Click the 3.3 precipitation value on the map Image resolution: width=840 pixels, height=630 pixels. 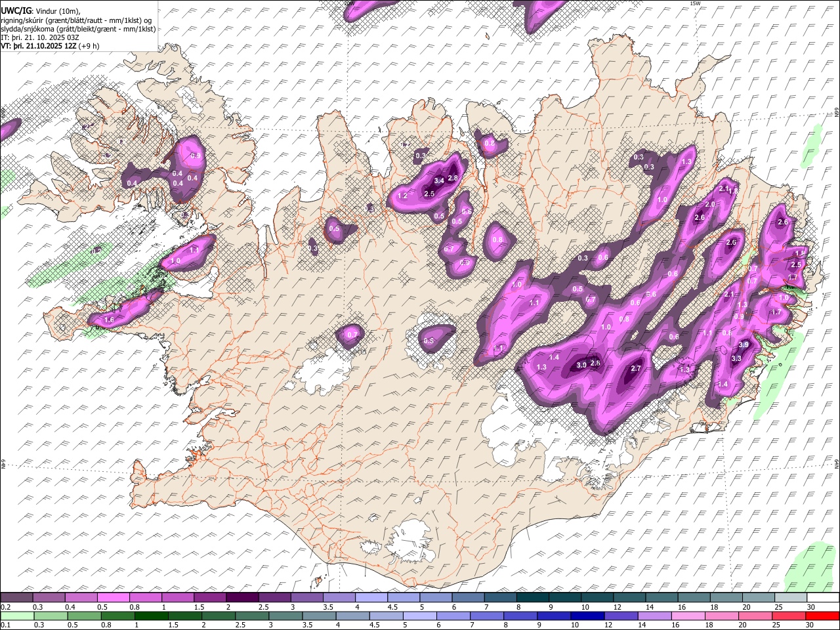click(x=736, y=358)
